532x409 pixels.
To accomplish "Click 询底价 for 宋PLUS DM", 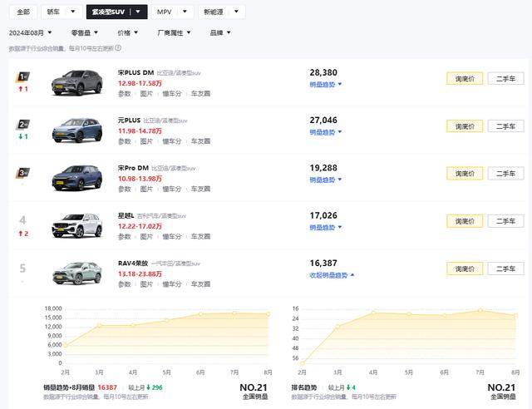I will [465, 79].
